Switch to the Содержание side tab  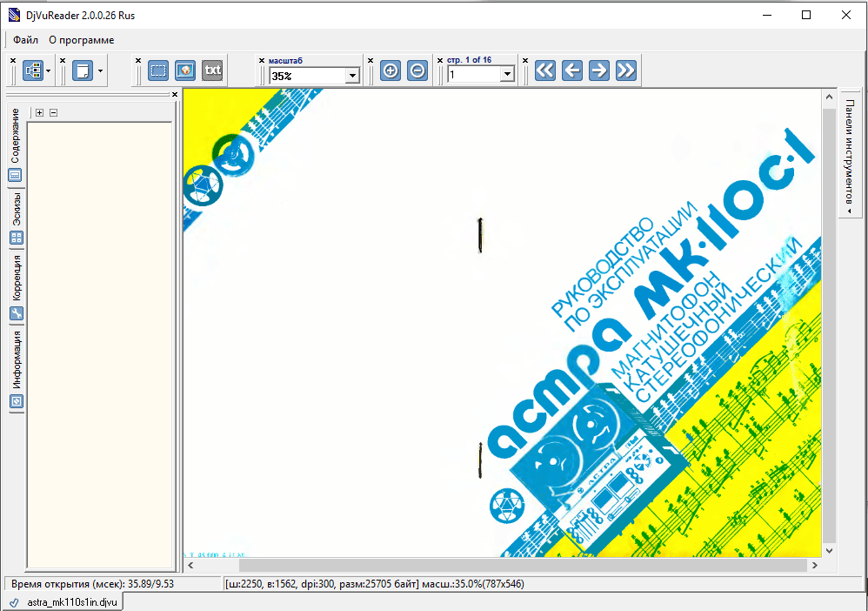pos(16,145)
